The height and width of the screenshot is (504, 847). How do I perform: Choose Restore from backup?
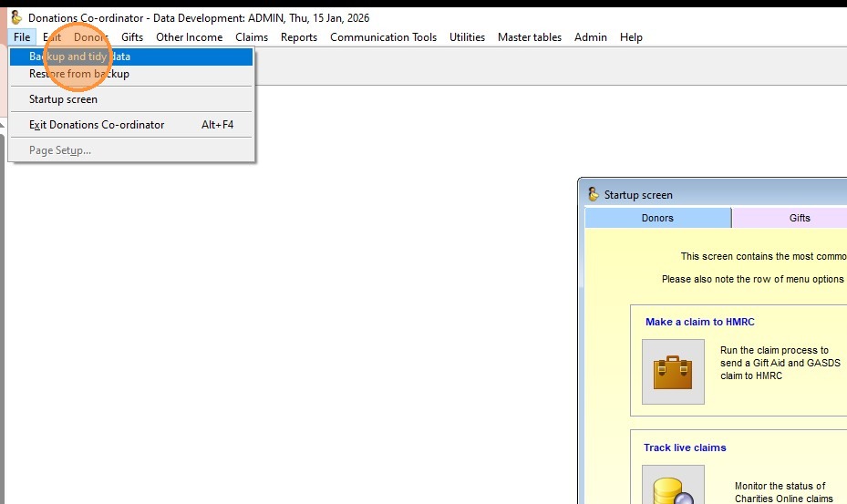point(131,74)
